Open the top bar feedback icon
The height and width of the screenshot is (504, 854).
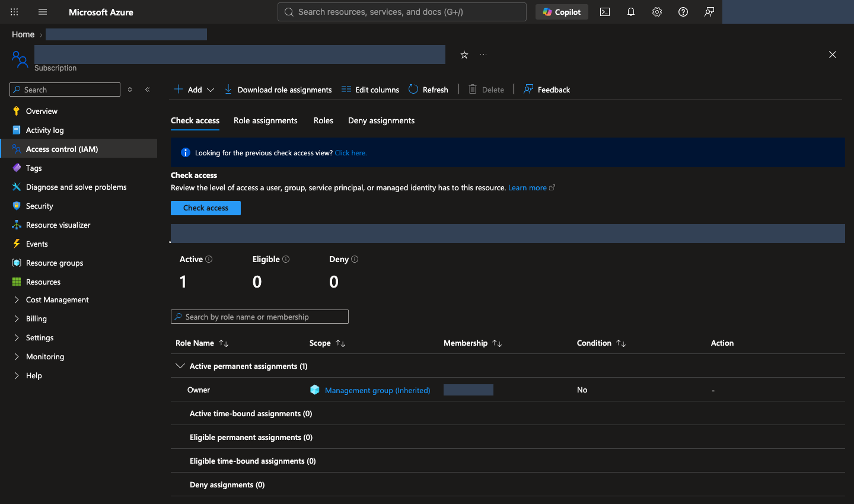point(709,12)
